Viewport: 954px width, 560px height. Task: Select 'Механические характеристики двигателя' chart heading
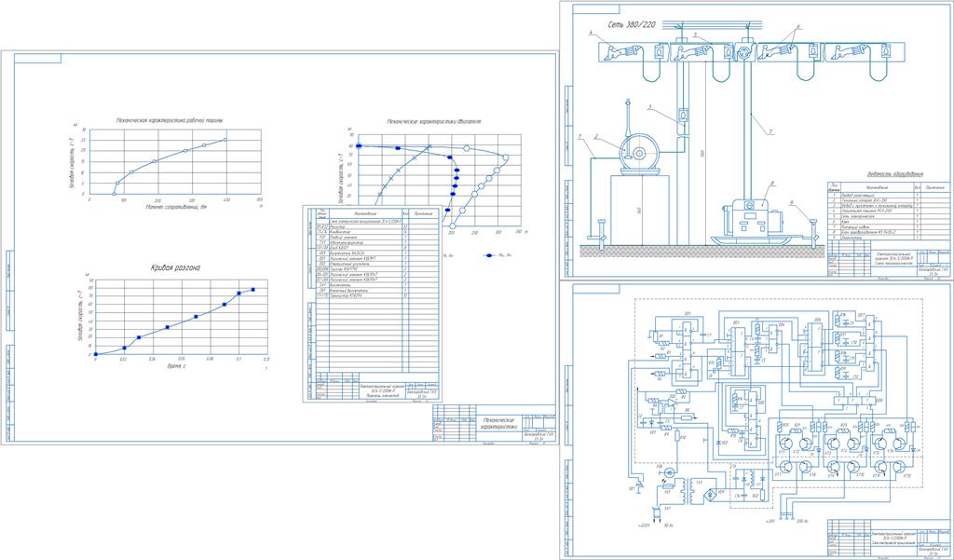coord(434,122)
